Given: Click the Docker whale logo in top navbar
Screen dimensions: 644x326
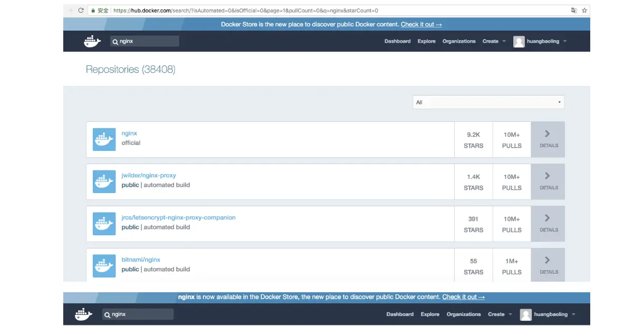Looking at the screenshot, I should click(92, 42).
